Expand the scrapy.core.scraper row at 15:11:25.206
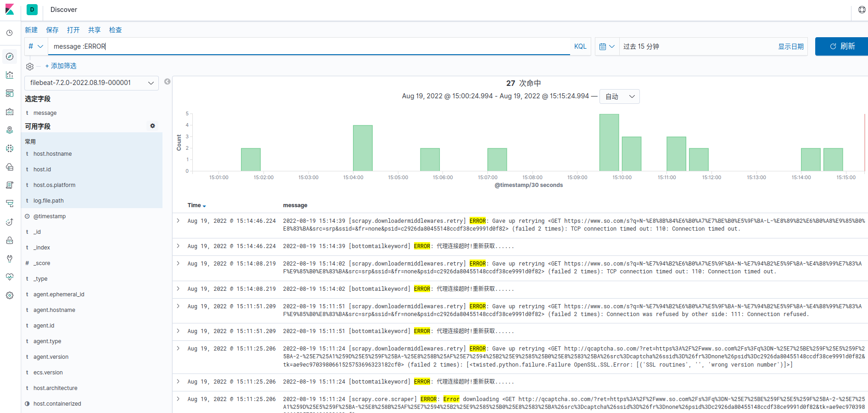 (x=178, y=399)
